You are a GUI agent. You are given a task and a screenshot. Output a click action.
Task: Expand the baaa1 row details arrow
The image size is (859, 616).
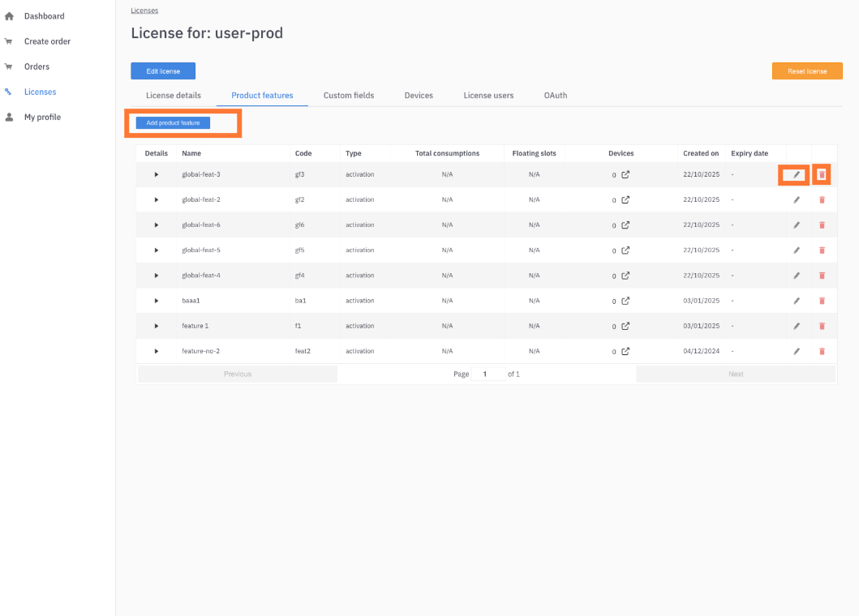click(x=157, y=301)
